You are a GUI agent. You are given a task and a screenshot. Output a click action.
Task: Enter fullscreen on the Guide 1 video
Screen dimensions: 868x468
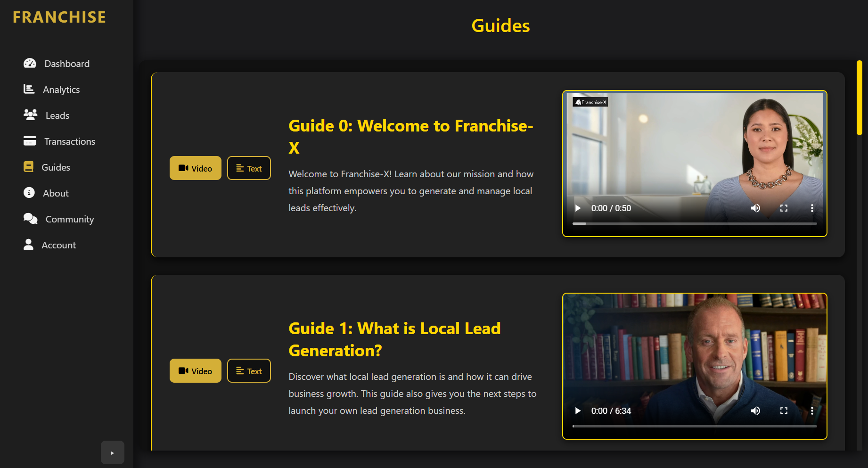tap(784, 411)
